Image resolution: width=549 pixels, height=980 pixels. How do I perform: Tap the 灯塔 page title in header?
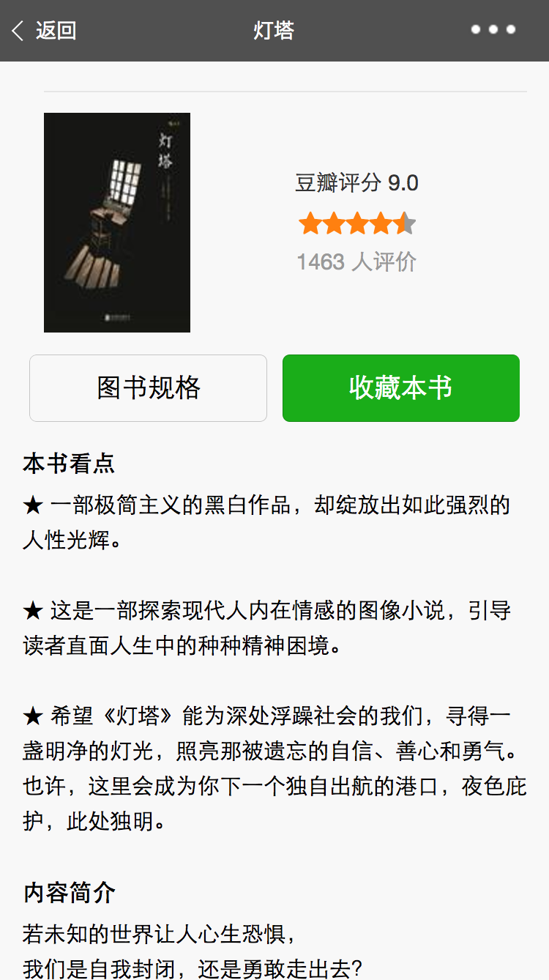pyautogui.click(x=274, y=31)
